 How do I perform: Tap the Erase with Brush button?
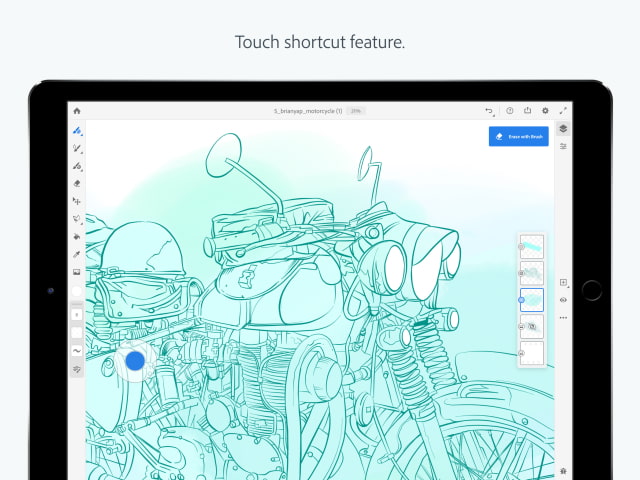click(x=518, y=136)
